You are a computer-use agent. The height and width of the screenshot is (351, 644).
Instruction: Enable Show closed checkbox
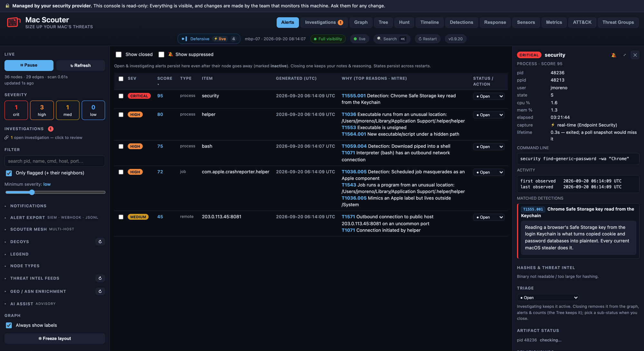[118, 54]
